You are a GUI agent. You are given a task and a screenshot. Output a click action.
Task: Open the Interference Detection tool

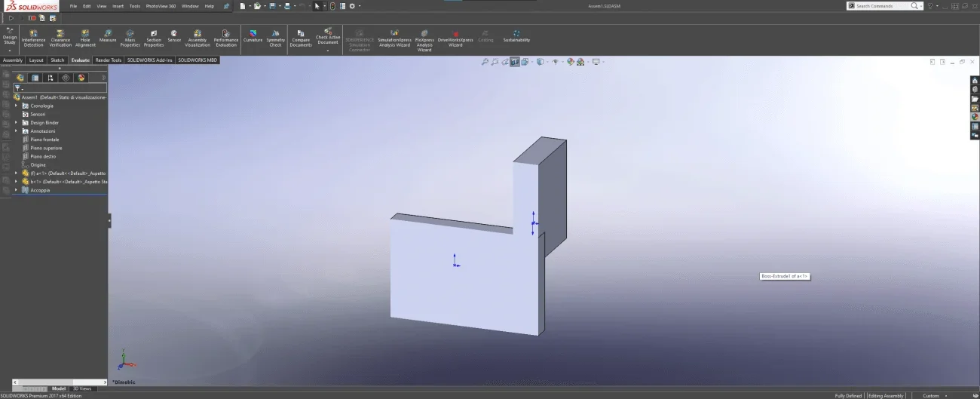33,38
